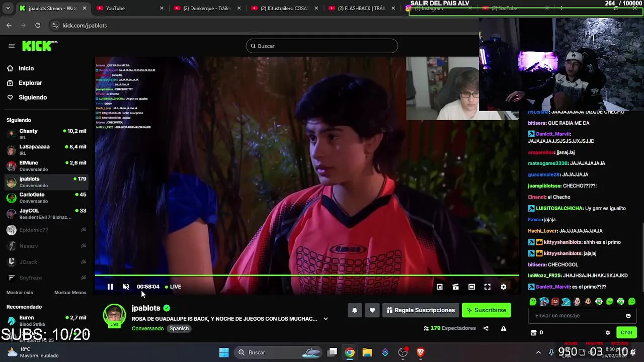Click the share stream icon
The height and width of the screenshot is (362, 644).
click(486, 328)
